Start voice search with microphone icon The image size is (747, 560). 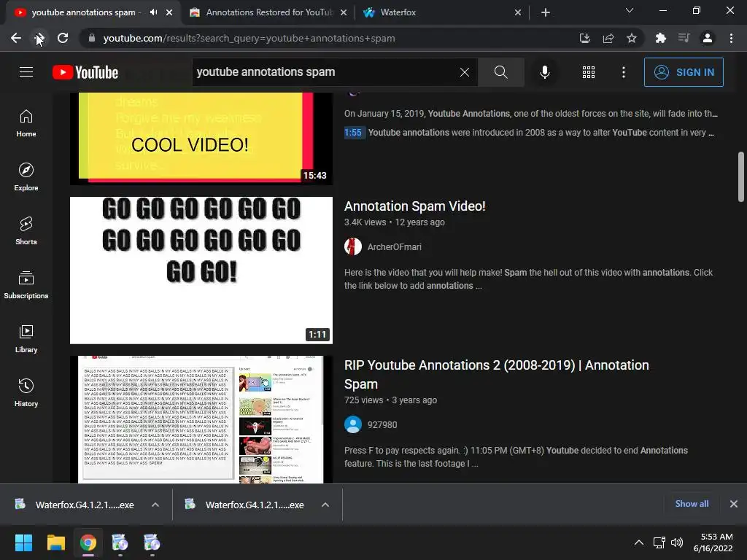click(x=544, y=72)
